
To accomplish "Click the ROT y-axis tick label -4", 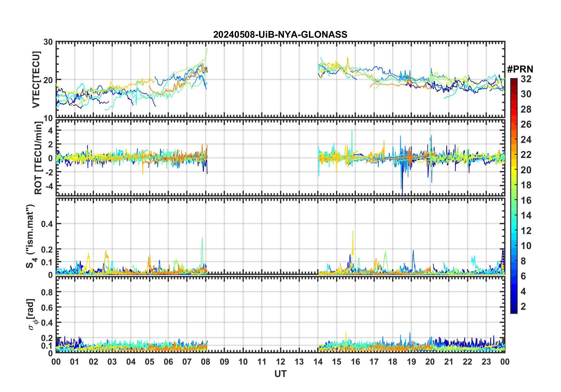I will point(49,186).
